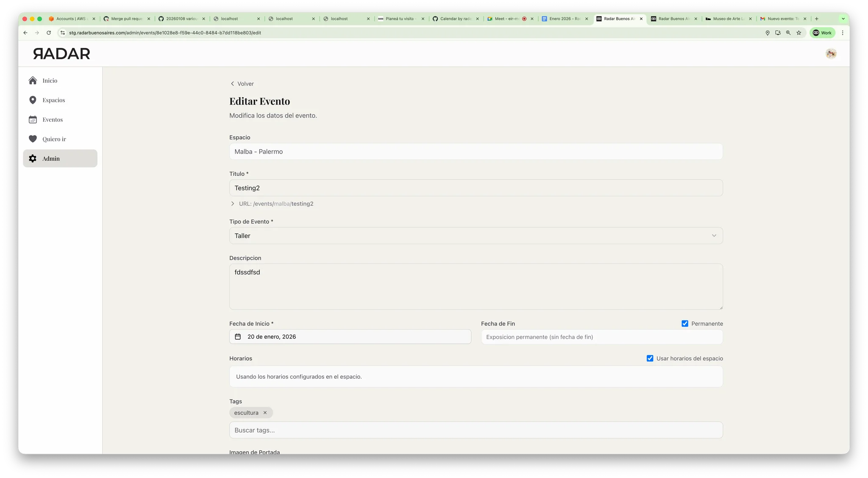
Task: Open the browser zoom icon in address bar
Action: point(788,33)
